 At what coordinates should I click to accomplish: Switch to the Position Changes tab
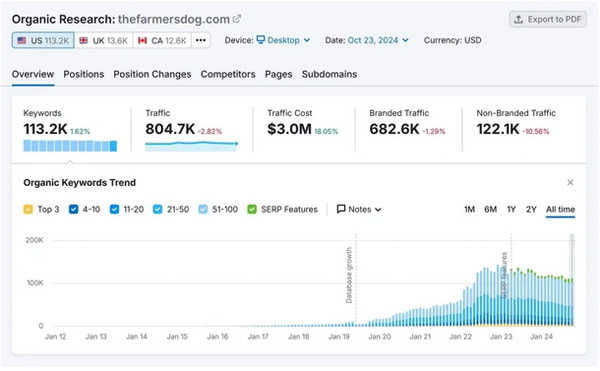pos(152,74)
